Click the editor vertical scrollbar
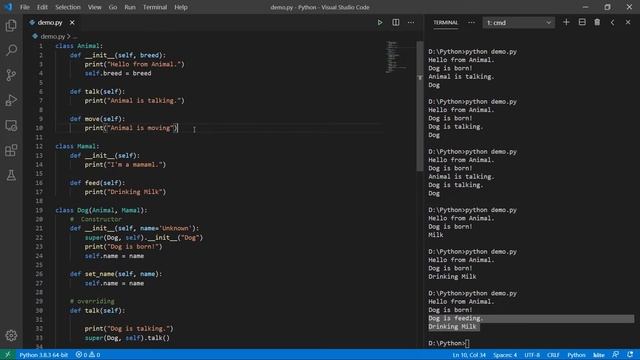 [420, 106]
